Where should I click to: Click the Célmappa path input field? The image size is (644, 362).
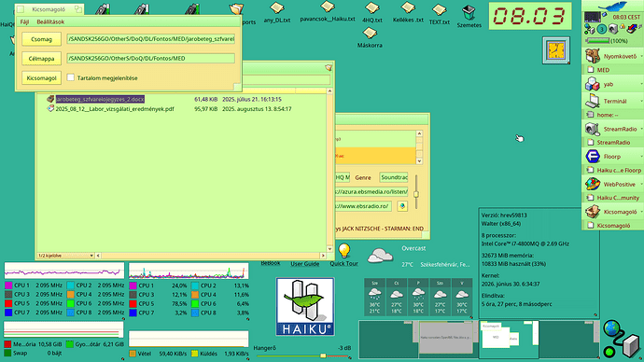tap(150, 58)
